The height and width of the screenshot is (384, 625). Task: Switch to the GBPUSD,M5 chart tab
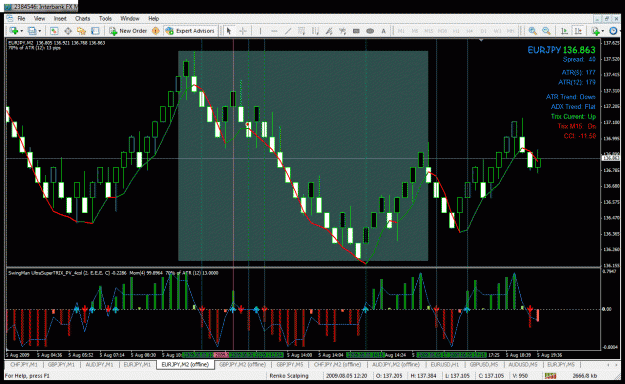click(x=484, y=364)
